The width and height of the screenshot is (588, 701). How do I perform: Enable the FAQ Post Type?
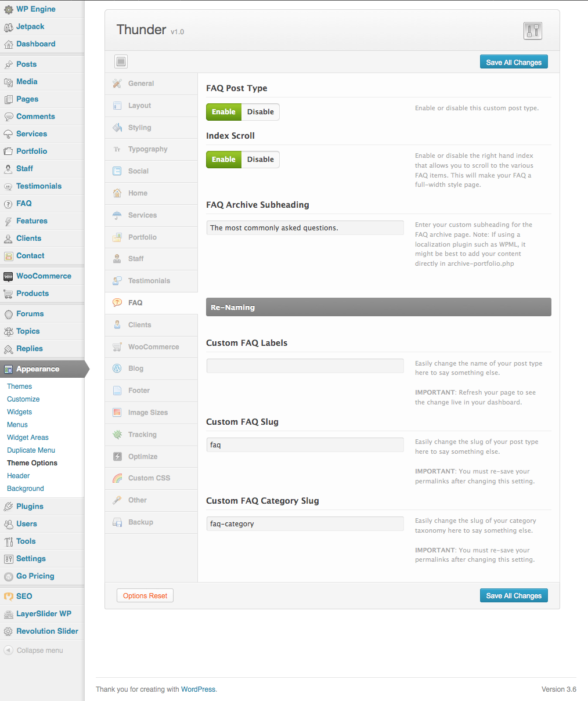point(223,112)
